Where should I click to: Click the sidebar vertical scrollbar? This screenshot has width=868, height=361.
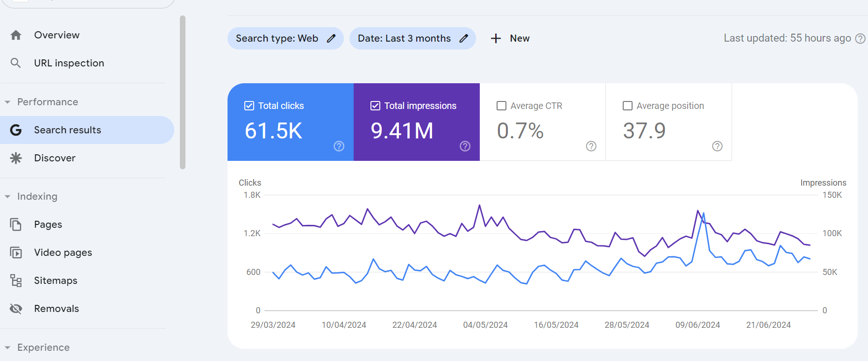[x=183, y=93]
